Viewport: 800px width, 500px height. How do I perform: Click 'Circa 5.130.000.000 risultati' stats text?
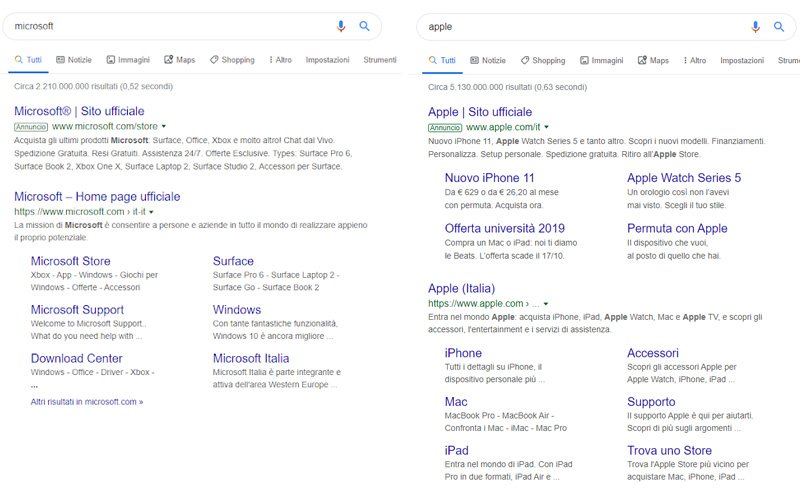(507, 87)
